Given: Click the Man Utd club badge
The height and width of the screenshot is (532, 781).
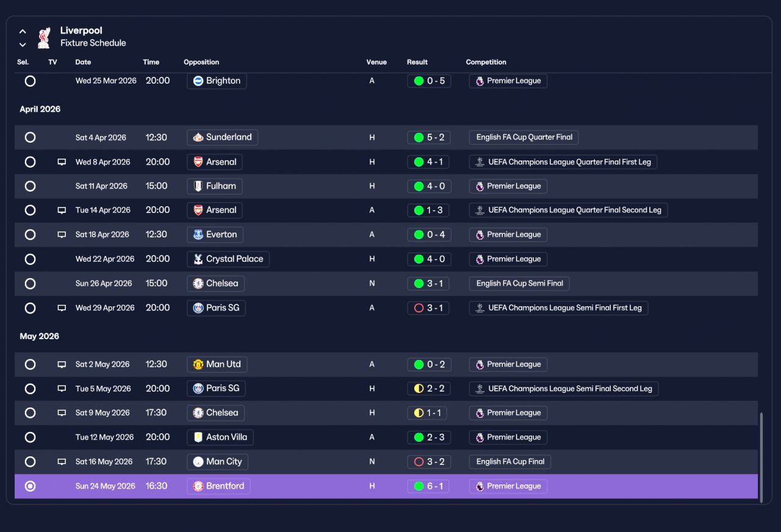Looking at the screenshot, I should coord(198,364).
